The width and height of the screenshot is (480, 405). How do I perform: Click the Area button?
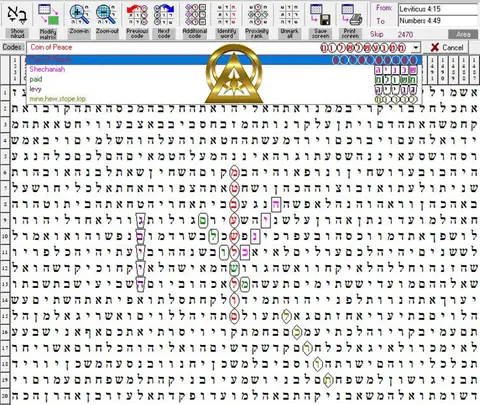[x=463, y=34]
